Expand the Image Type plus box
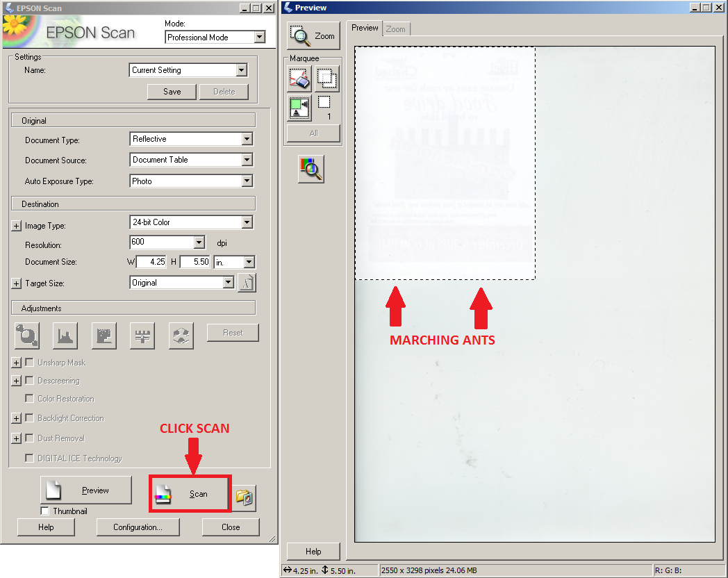The image size is (728, 578). [x=16, y=226]
